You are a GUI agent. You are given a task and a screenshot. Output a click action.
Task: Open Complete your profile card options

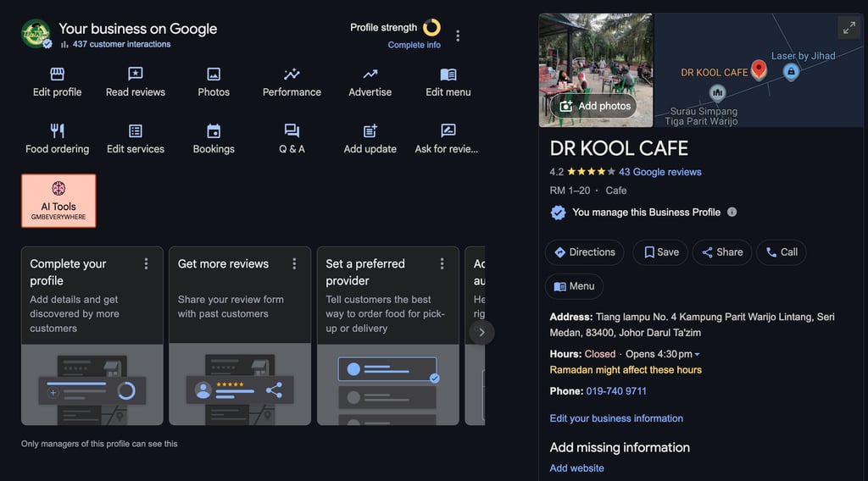point(146,263)
